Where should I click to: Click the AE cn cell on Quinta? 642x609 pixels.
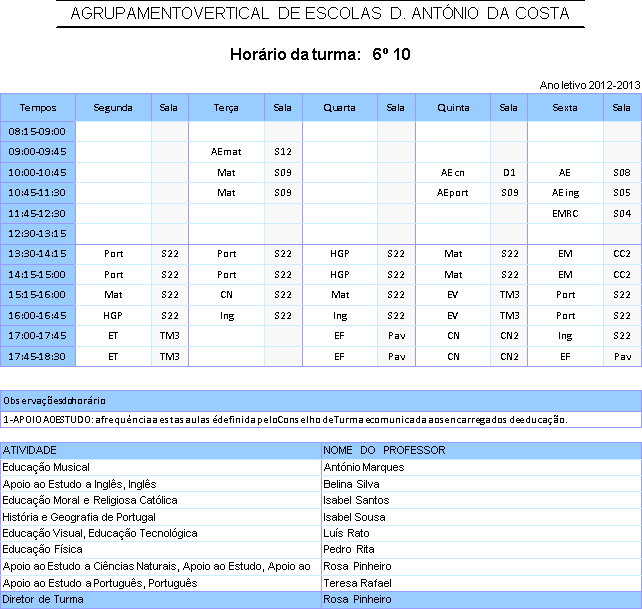453,172
